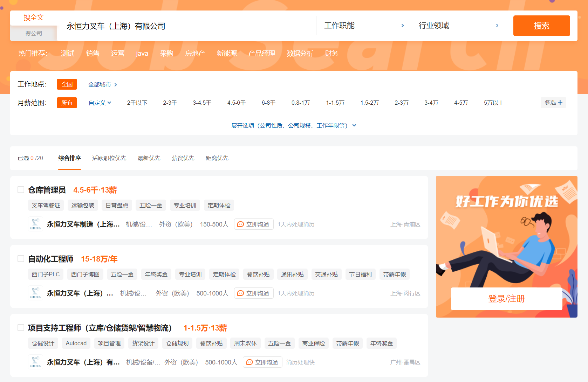Click plus icon next to 多选
588x382 pixels.
560,103
